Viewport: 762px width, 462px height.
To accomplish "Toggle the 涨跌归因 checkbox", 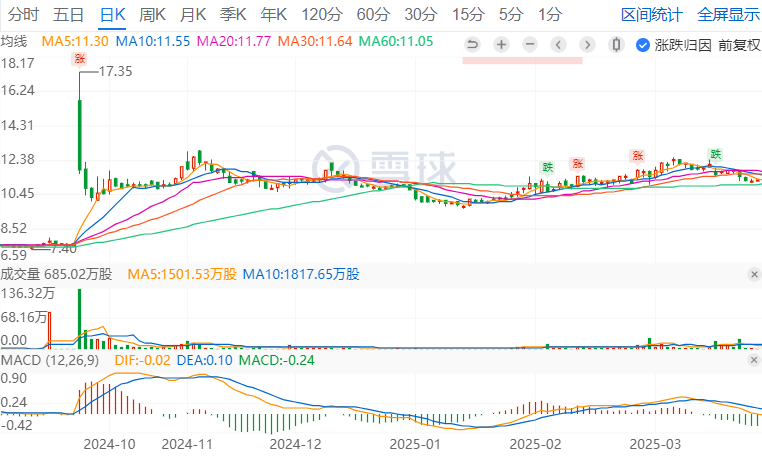I will (642, 45).
